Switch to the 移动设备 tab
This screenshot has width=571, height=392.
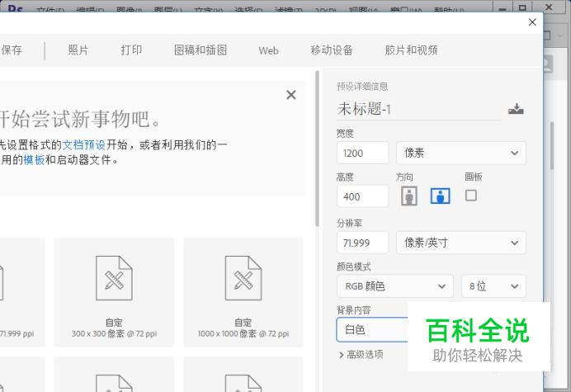[332, 50]
